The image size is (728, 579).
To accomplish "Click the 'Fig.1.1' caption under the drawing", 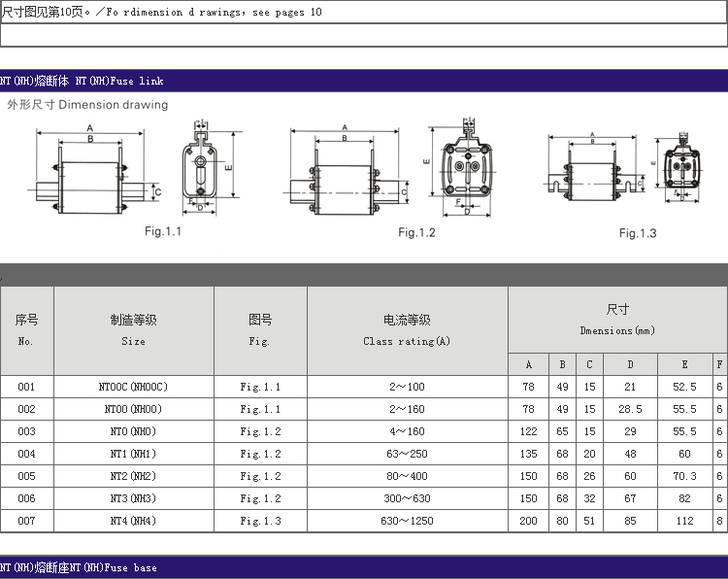I will tap(163, 231).
